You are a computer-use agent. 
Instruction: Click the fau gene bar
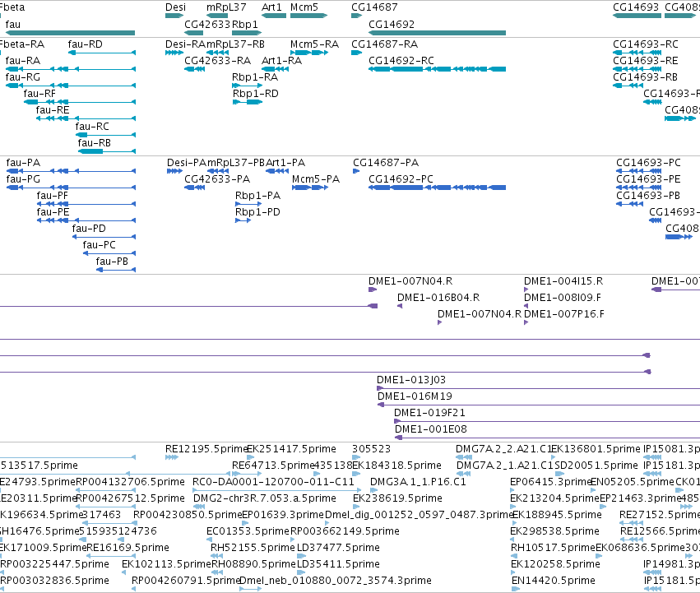click(70, 33)
